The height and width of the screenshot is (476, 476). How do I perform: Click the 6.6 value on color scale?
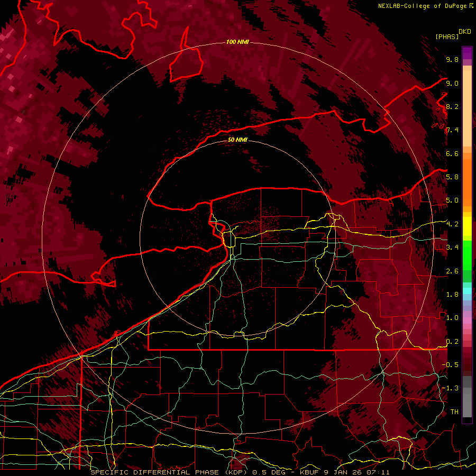coord(452,153)
